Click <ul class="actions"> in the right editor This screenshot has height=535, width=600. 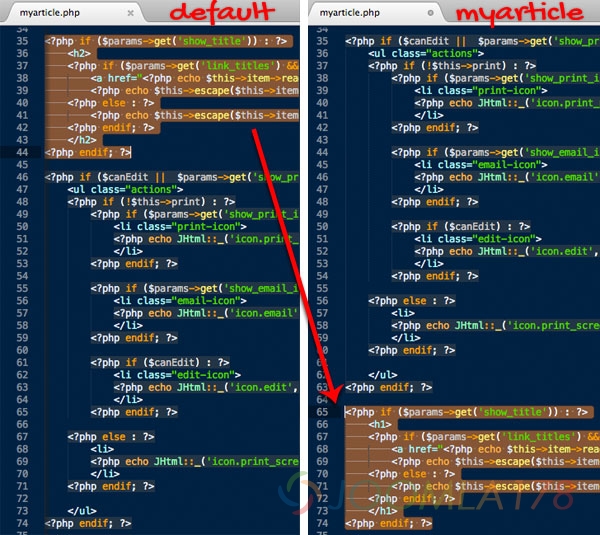pos(426,53)
